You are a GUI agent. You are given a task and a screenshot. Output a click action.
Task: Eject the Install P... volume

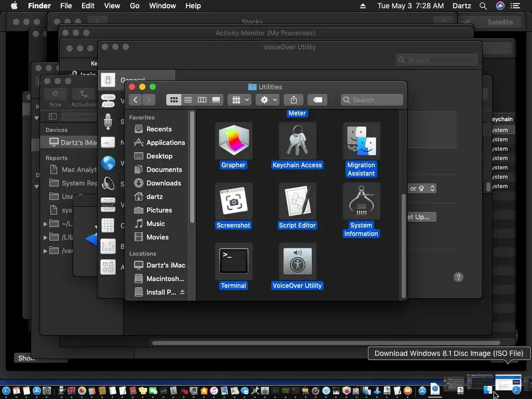182,292
